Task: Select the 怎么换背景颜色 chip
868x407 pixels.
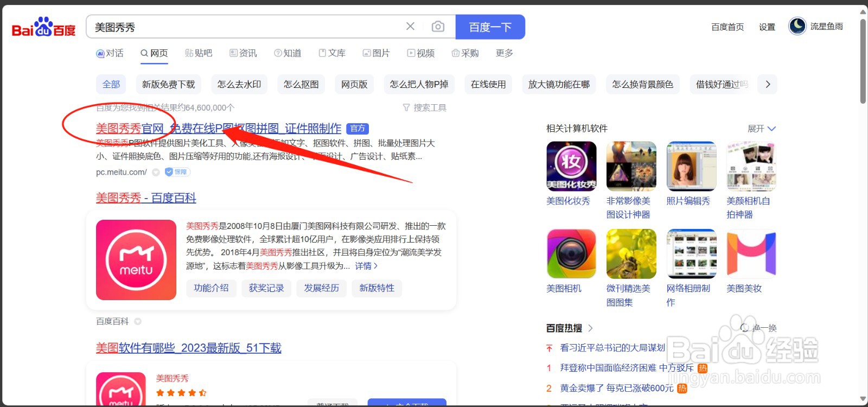Action: coord(643,84)
